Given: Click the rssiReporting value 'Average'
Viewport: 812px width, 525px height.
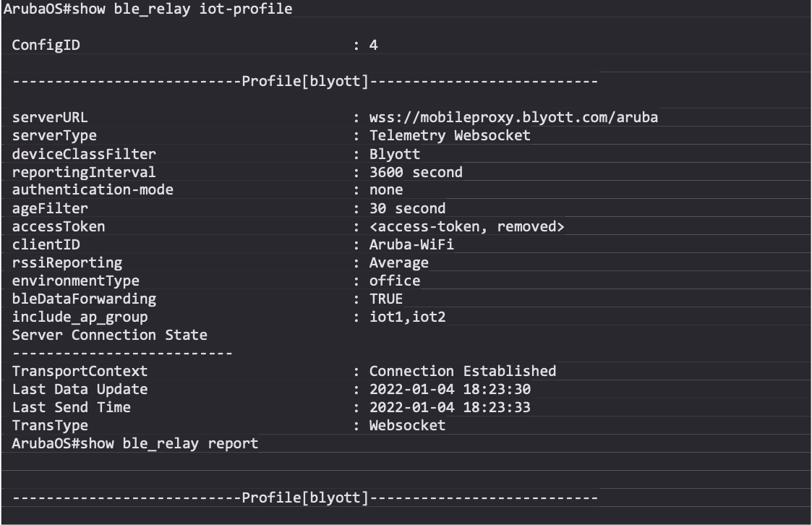Looking at the screenshot, I should 398,262.
